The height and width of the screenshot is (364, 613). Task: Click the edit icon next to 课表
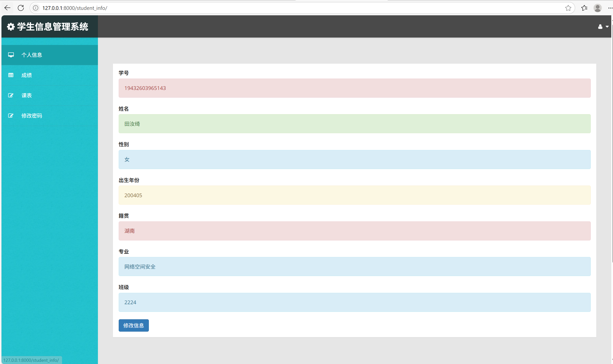coord(11,95)
